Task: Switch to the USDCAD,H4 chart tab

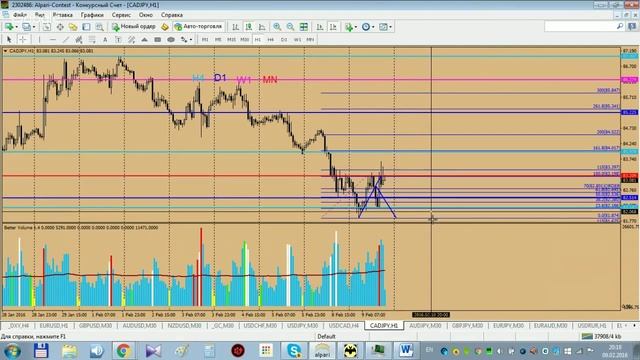Action: 344,326
